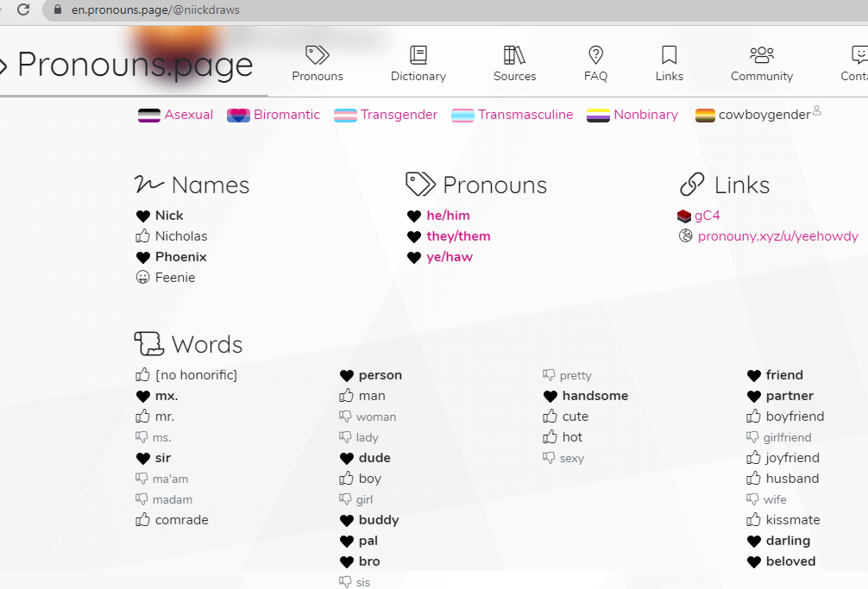Click the biromantic flag image
This screenshot has height=589, width=868.
pos(239,115)
